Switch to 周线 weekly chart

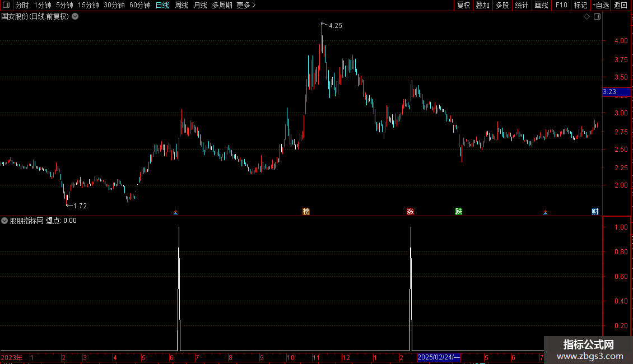pos(181,5)
